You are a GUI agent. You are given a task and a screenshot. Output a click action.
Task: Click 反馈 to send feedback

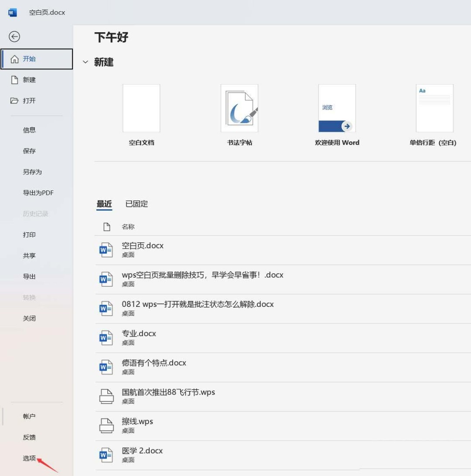(29, 437)
